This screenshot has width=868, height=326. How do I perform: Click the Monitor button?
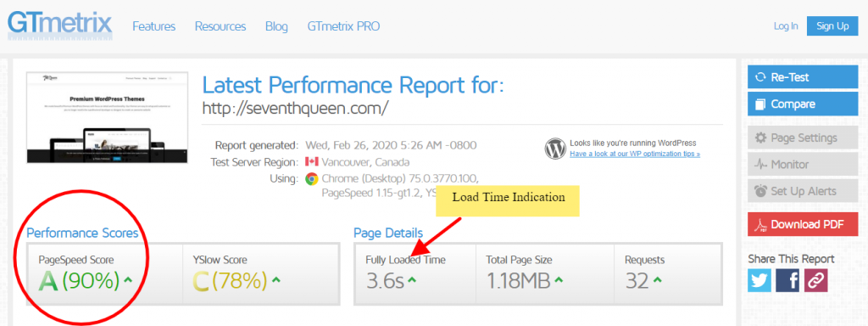click(803, 164)
